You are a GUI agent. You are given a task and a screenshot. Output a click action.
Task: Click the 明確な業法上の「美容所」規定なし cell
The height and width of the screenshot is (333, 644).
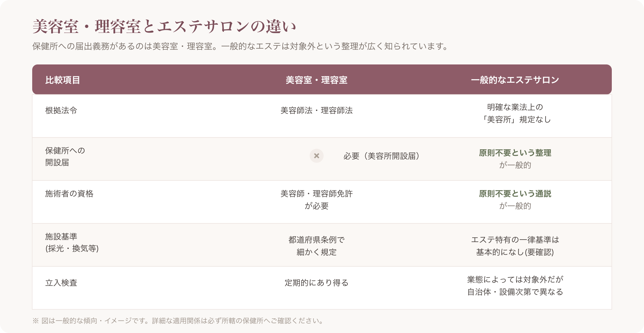pos(515,113)
